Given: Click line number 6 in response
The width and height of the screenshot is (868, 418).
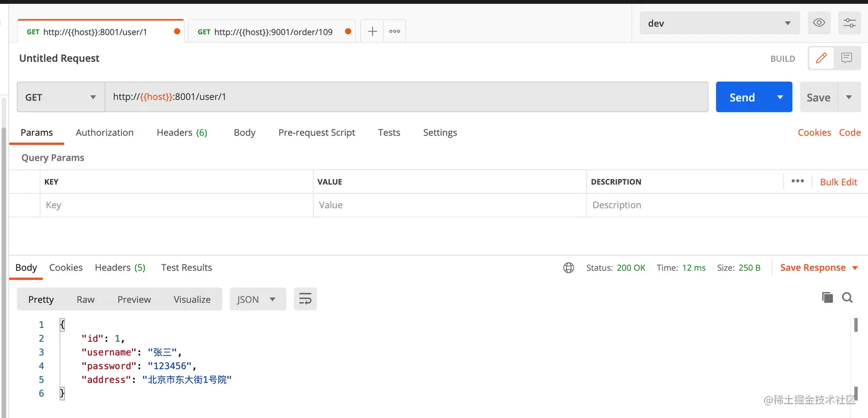Looking at the screenshot, I should [41, 393].
